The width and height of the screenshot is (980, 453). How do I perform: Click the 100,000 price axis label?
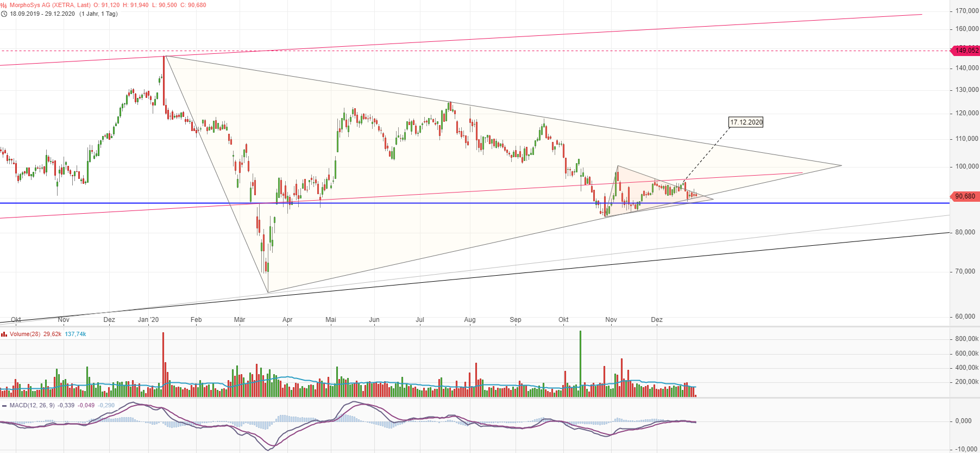tap(967, 166)
